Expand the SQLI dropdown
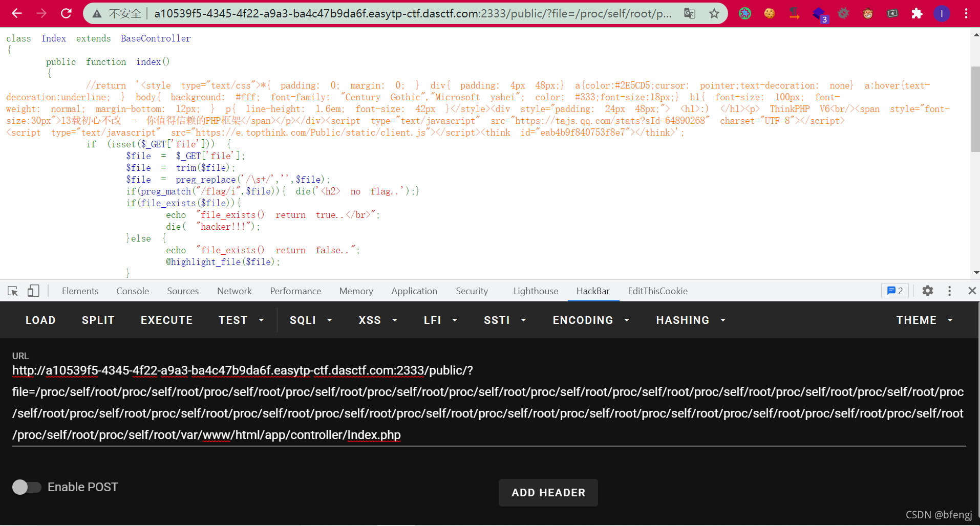Image resolution: width=980 pixels, height=526 pixels. 311,320
